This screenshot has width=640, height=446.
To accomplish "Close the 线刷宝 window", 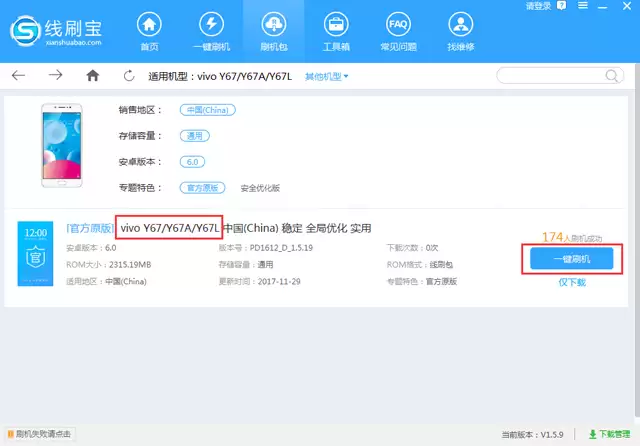I will pos(627,6).
